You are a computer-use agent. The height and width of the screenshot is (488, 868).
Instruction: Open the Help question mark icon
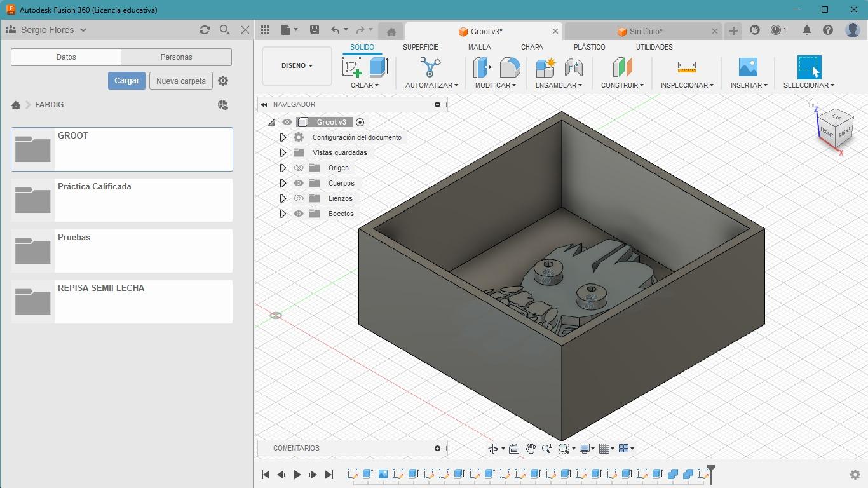click(828, 30)
